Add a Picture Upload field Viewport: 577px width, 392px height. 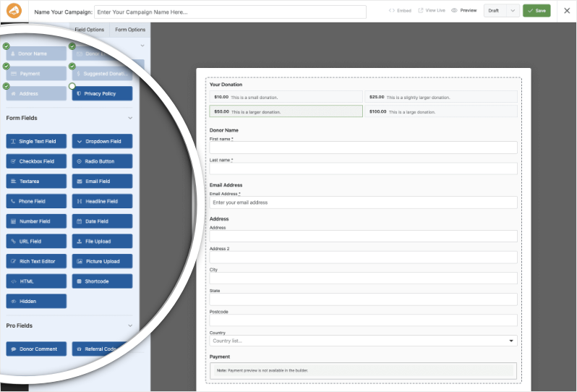(102, 261)
